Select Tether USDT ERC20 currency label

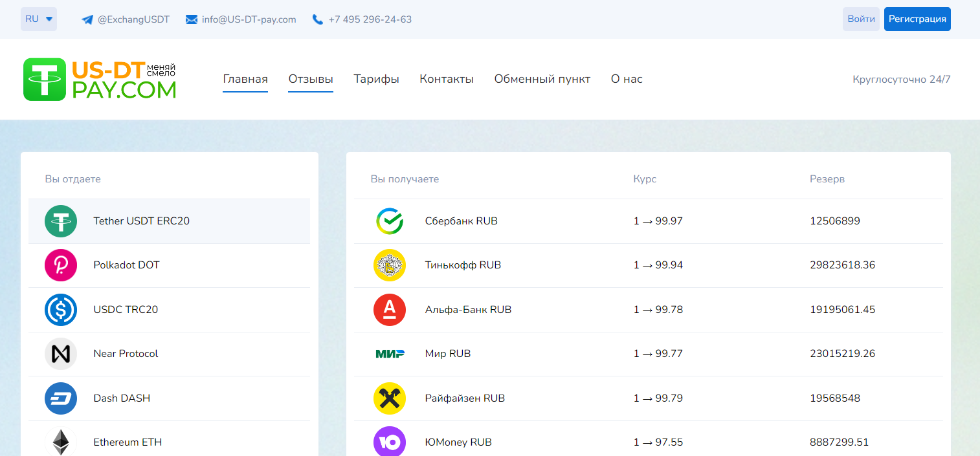pos(142,221)
